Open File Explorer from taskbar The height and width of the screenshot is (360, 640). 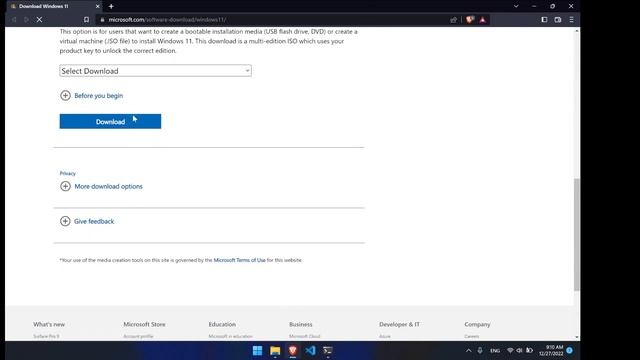pos(275,351)
